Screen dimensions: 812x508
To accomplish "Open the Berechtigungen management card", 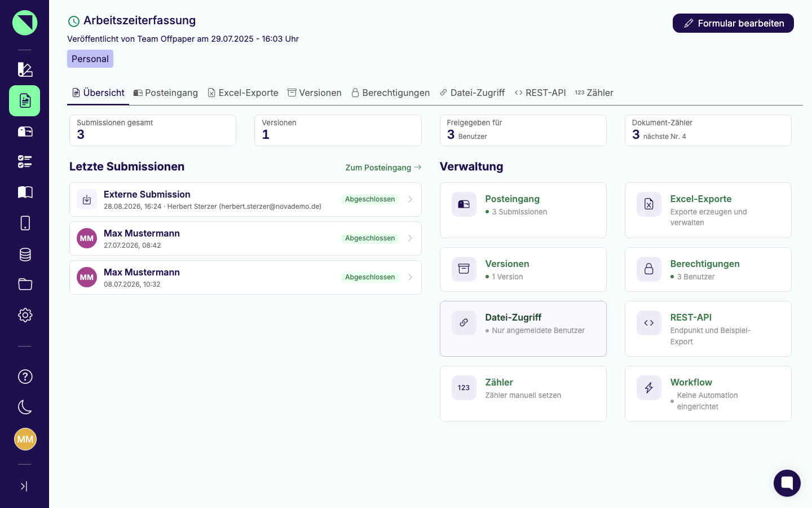I will tap(708, 269).
